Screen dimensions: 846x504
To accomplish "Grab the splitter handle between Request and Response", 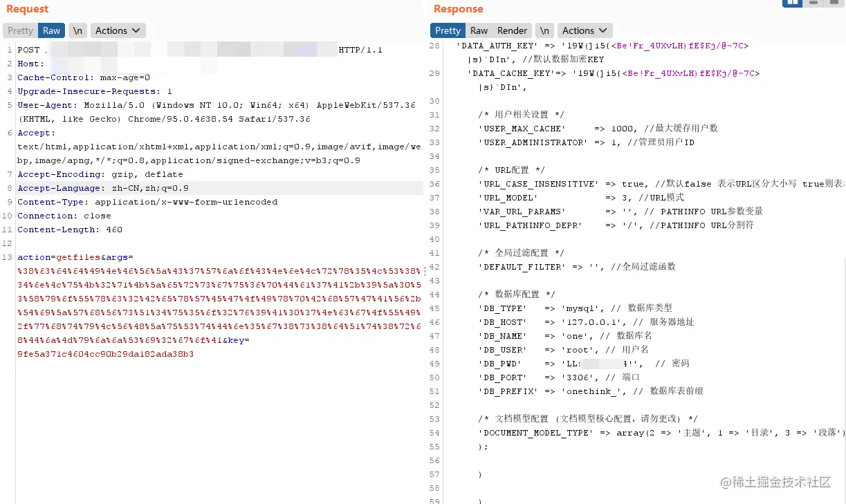I will click(x=425, y=272).
